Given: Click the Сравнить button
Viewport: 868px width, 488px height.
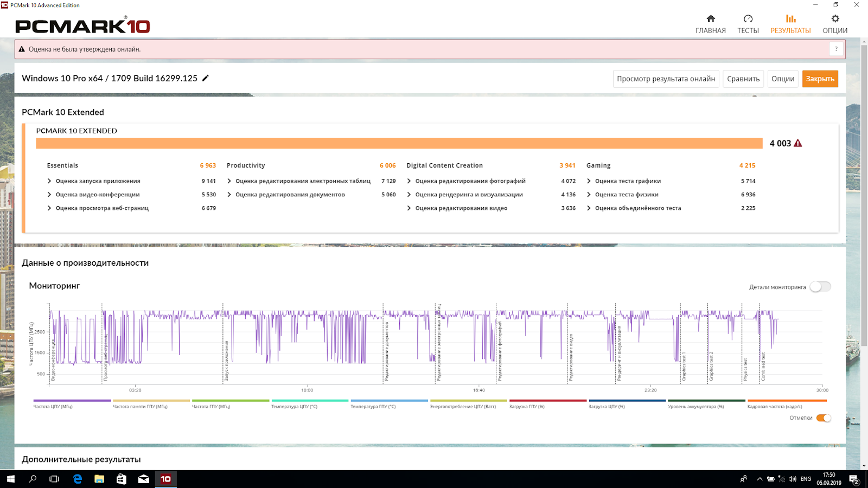Looking at the screenshot, I should pyautogui.click(x=743, y=79).
